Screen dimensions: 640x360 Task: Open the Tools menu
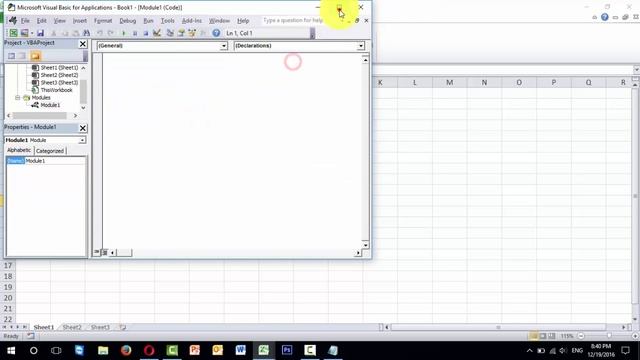coord(167,20)
